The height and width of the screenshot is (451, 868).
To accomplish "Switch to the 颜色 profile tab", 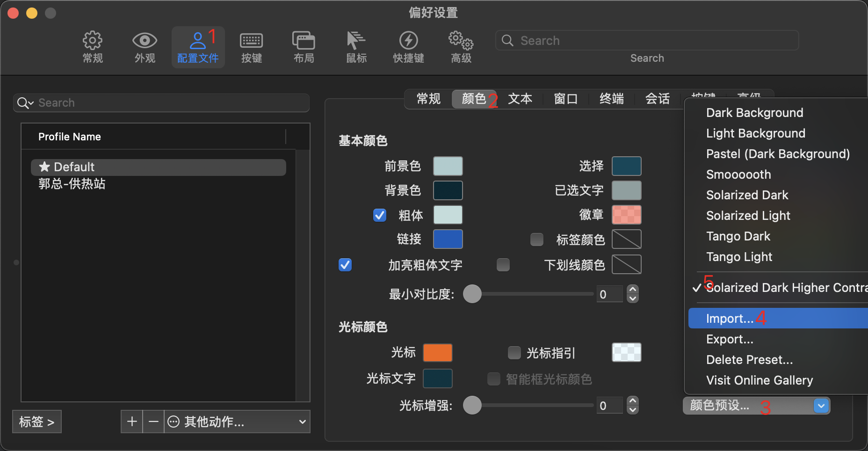I will [x=474, y=99].
